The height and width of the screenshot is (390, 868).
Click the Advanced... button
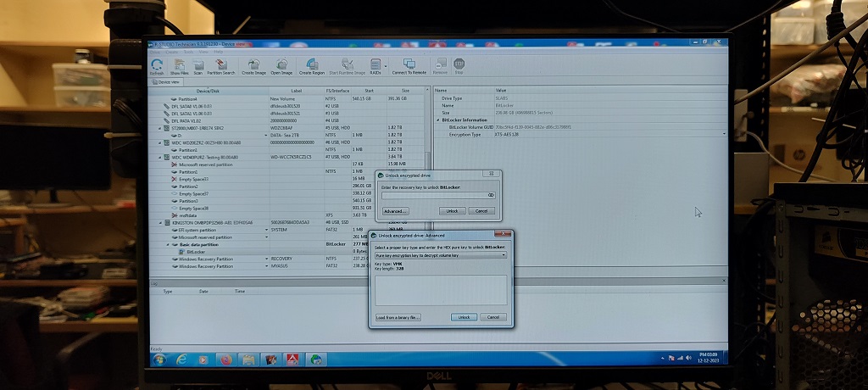pos(395,211)
